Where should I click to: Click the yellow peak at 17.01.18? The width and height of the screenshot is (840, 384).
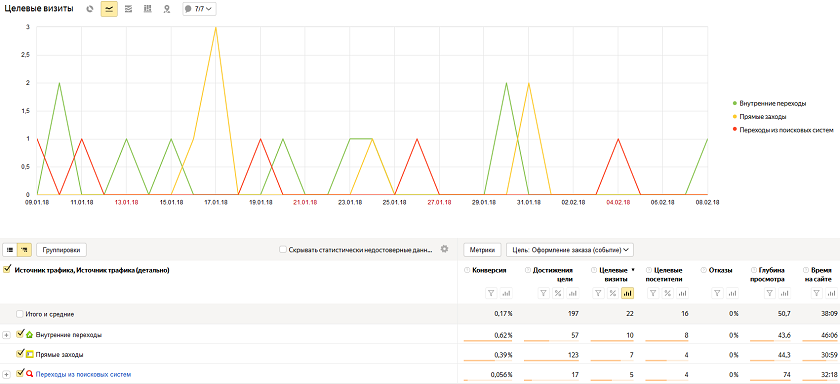215,27
